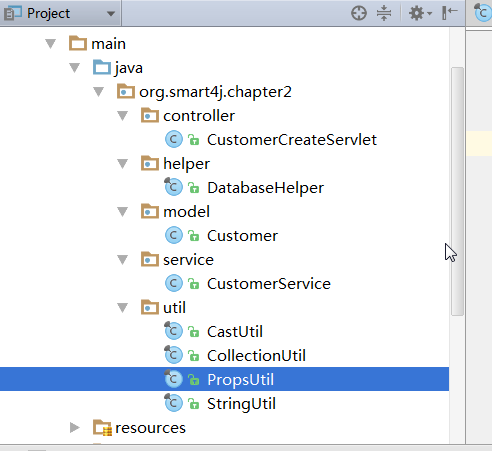Click the service package label
The image size is (492, 451).
tap(188, 260)
